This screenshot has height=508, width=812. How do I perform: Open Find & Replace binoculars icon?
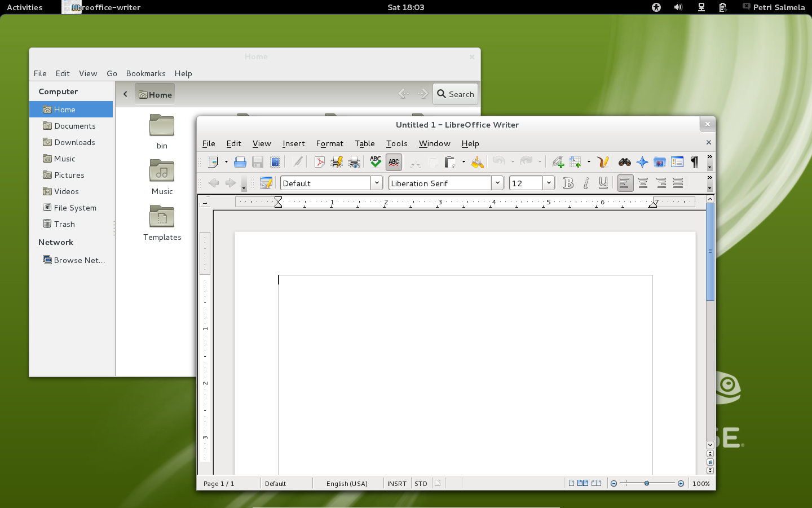(624, 163)
